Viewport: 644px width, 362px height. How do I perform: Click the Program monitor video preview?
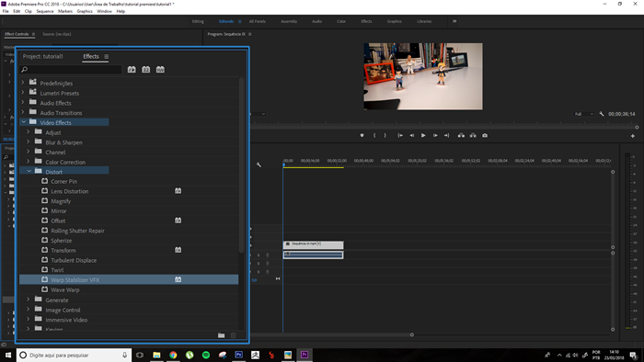pos(423,76)
